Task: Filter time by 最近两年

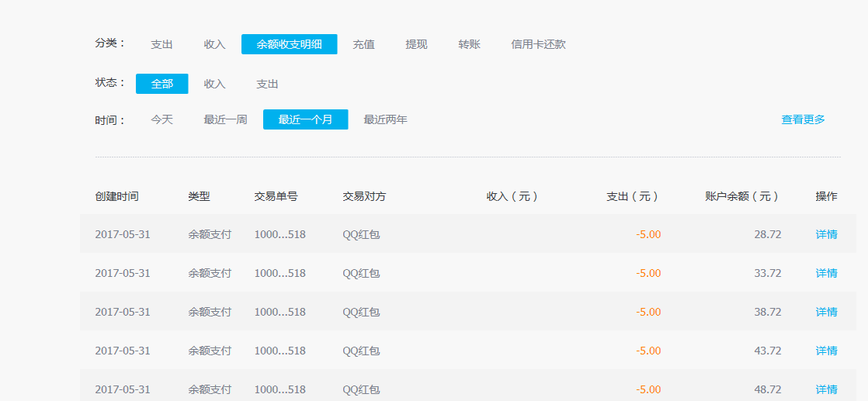Action: pyautogui.click(x=385, y=119)
